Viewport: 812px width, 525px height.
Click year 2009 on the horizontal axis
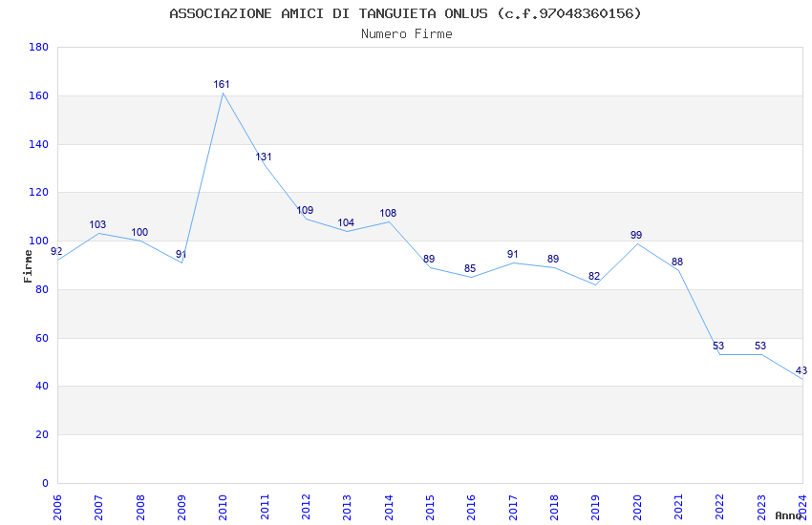182,508
